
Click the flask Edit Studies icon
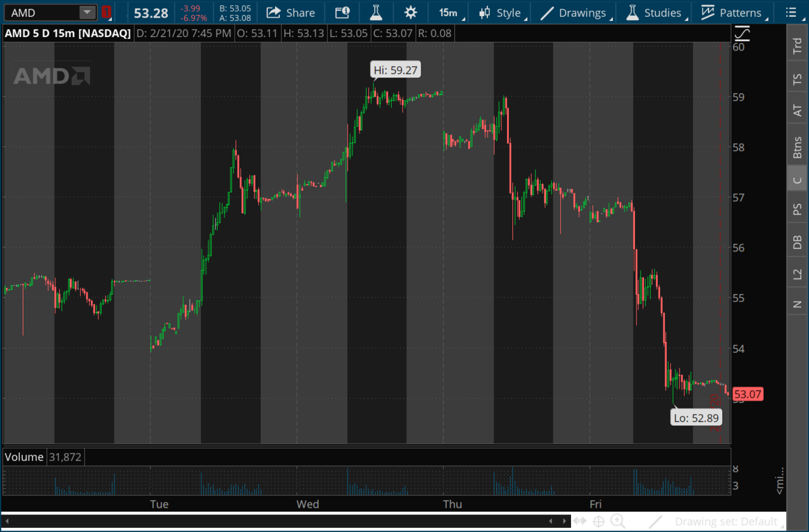pos(377,13)
